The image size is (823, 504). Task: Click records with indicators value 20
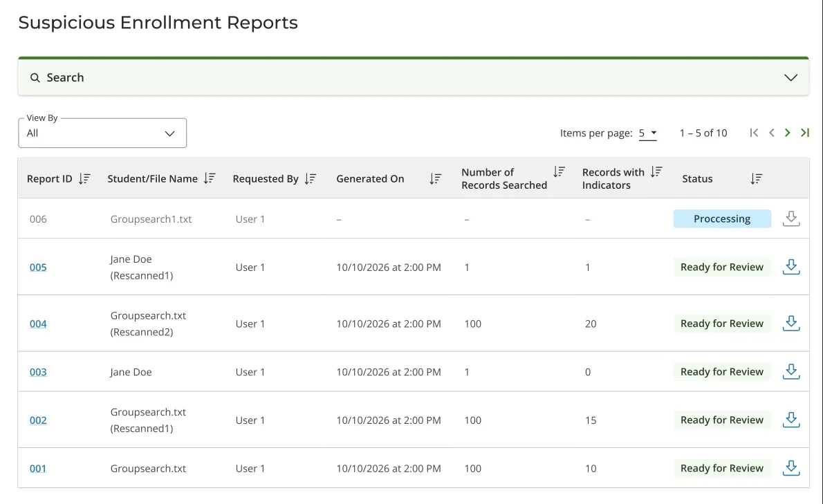click(591, 324)
